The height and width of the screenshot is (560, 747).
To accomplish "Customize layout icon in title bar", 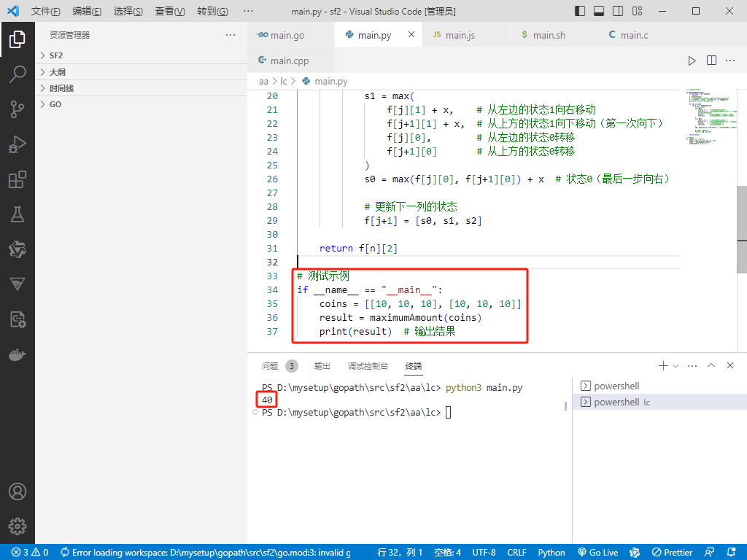I will [x=637, y=11].
